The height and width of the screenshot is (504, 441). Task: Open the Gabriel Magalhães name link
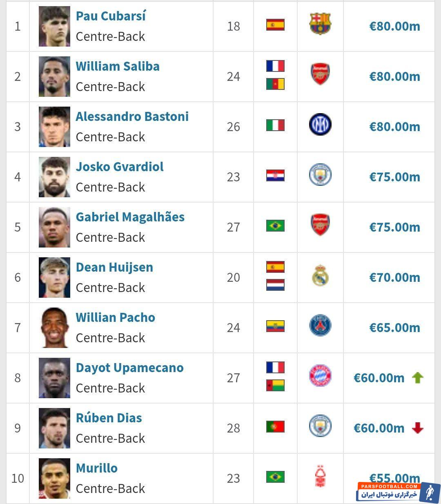[x=130, y=217]
